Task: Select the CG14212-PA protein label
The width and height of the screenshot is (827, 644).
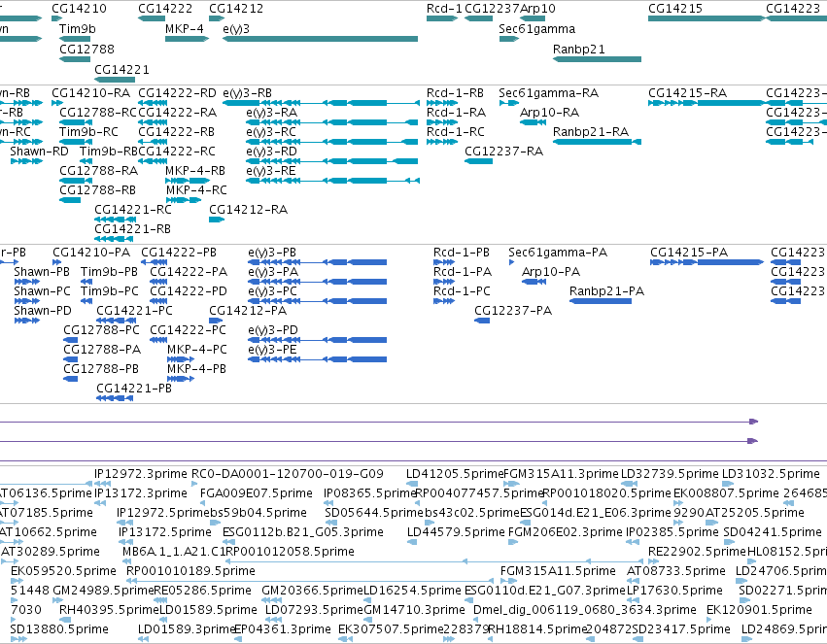Action: coord(248,311)
